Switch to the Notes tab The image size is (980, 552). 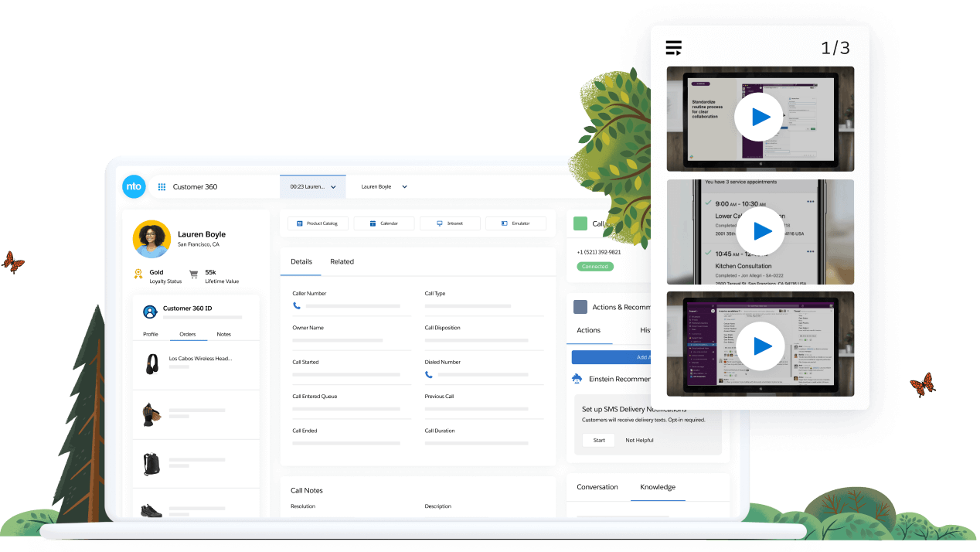(x=223, y=334)
